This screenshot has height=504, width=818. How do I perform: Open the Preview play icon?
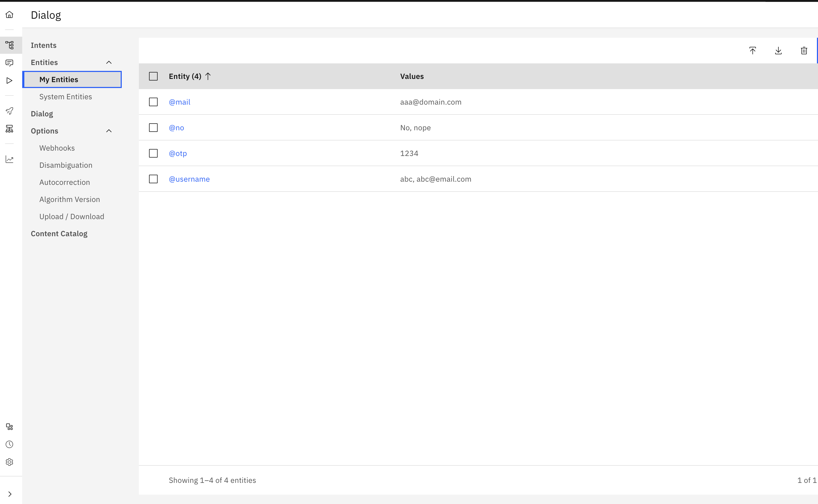[x=9, y=81]
